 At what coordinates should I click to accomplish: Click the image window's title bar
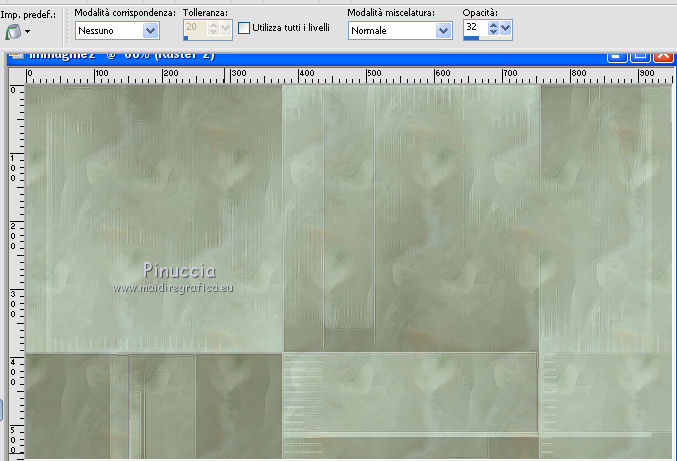[340, 58]
